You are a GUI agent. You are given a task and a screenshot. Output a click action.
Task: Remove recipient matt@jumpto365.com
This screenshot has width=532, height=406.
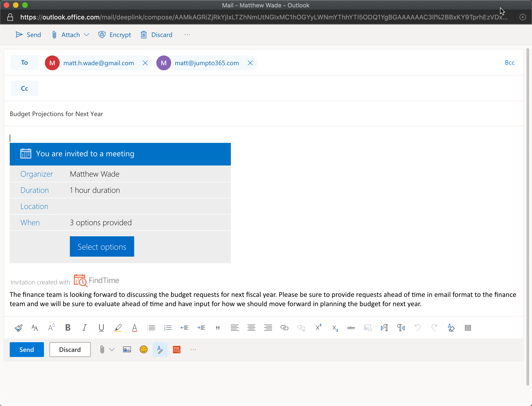[x=250, y=63]
